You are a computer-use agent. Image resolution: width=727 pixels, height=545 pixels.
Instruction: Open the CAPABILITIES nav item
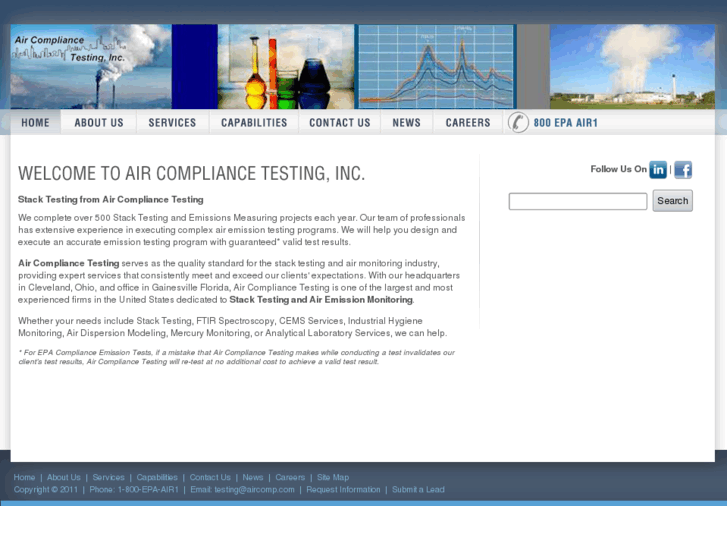click(254, 122)
